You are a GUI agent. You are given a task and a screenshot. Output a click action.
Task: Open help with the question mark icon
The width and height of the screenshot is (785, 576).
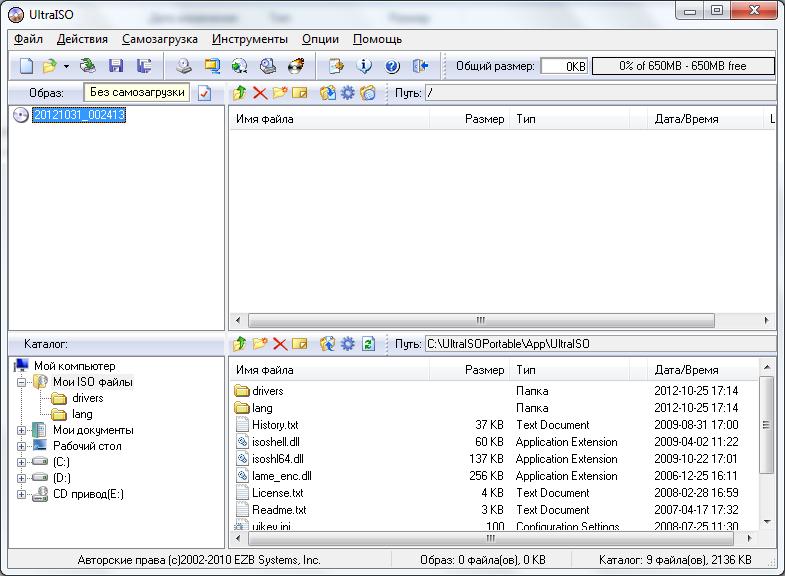[x=392, y=66]
